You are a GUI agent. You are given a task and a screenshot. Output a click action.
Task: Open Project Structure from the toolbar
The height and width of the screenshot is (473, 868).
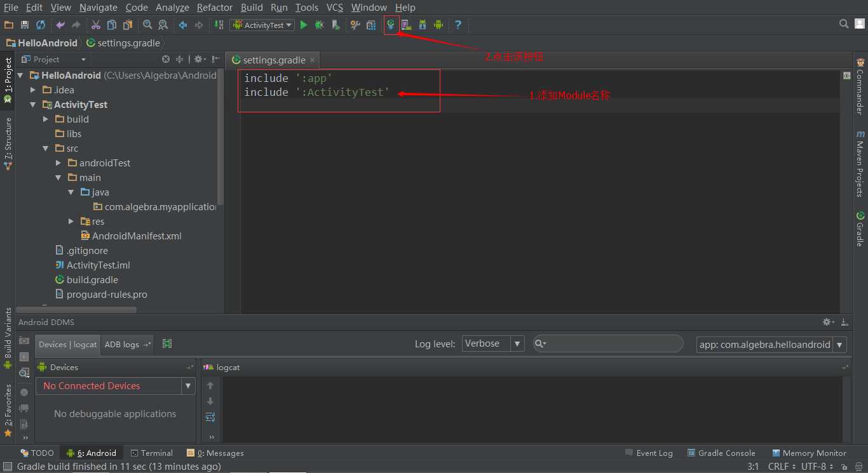click(x=371, y=25)
